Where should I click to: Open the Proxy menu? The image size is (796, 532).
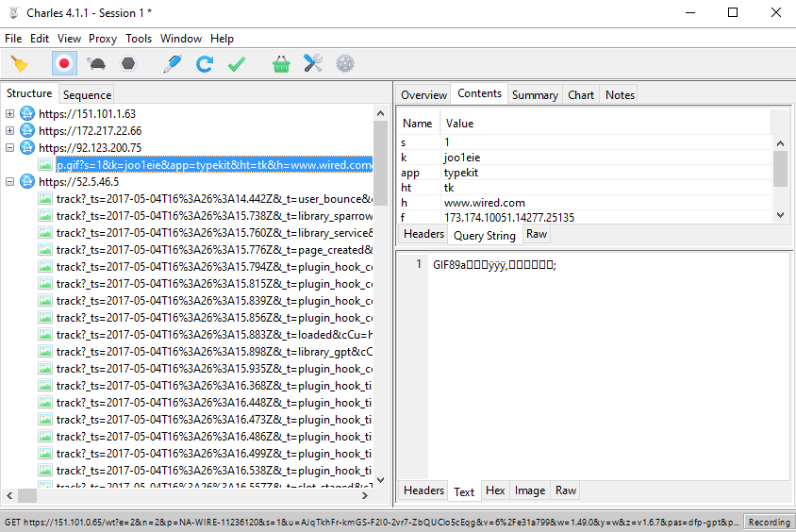click(103, 39)
